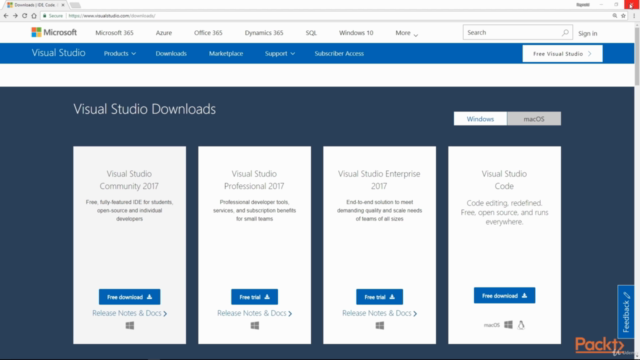Screen dimensions: 640x360
Task: Click Visual Studio Code card title
Action: pos(504,180)
